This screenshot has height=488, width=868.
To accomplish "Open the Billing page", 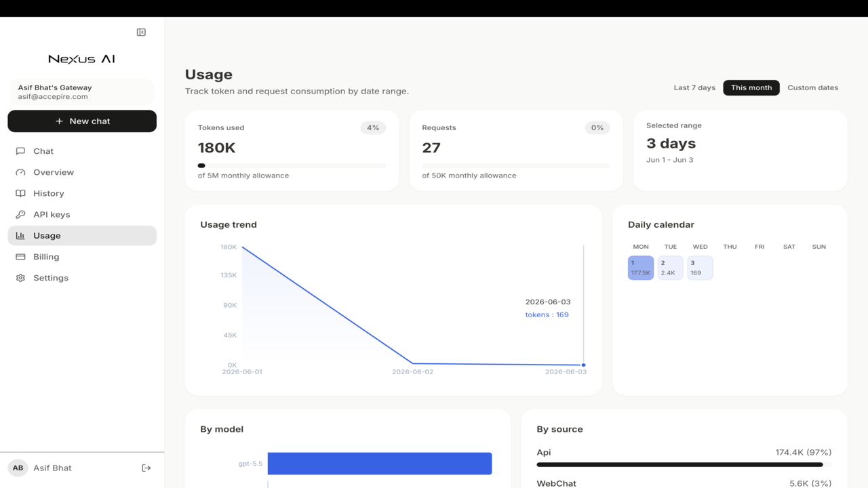I will [82, 257].
